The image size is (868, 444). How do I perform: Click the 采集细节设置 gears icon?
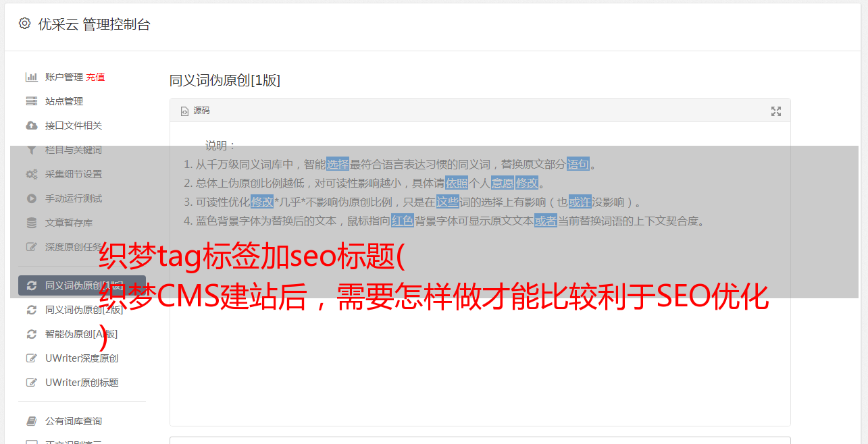click(x=31, y=174)
